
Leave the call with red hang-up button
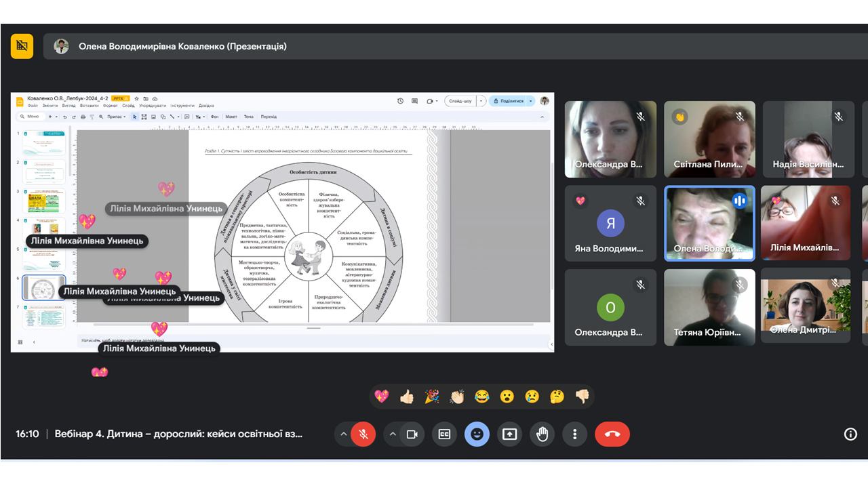coord(612,434)
